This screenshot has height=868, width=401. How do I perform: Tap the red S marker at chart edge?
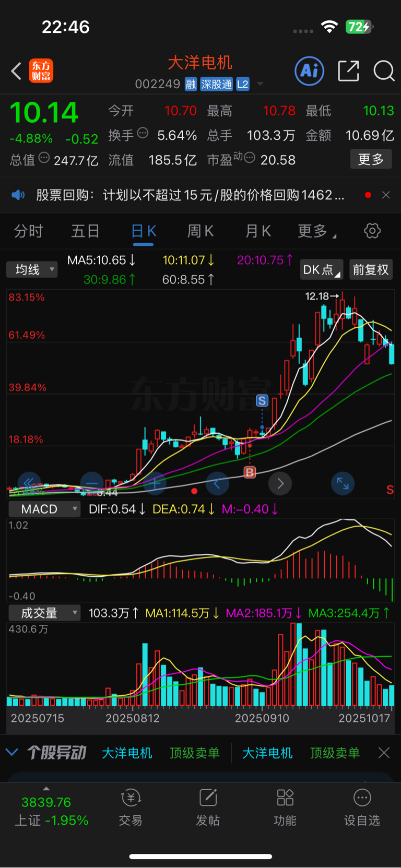[390, 490]
